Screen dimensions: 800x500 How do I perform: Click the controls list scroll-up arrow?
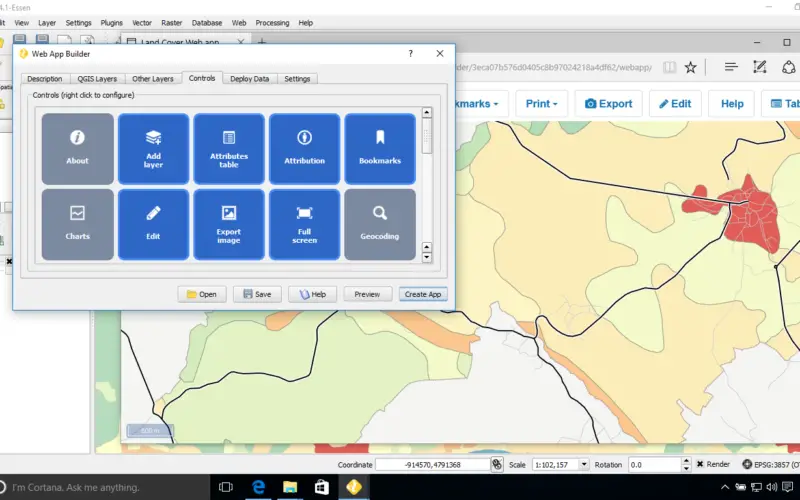427,112
